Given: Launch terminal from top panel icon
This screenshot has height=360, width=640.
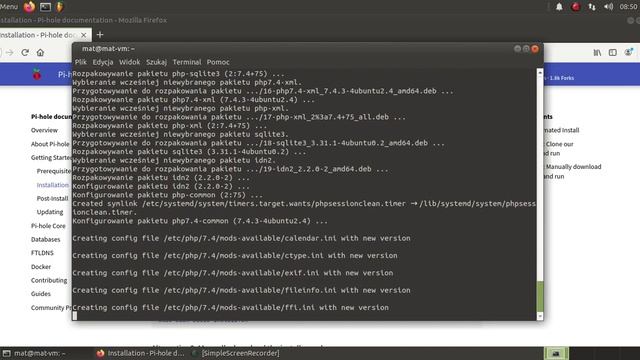Looking at the screenshot, I should [45, 7].
